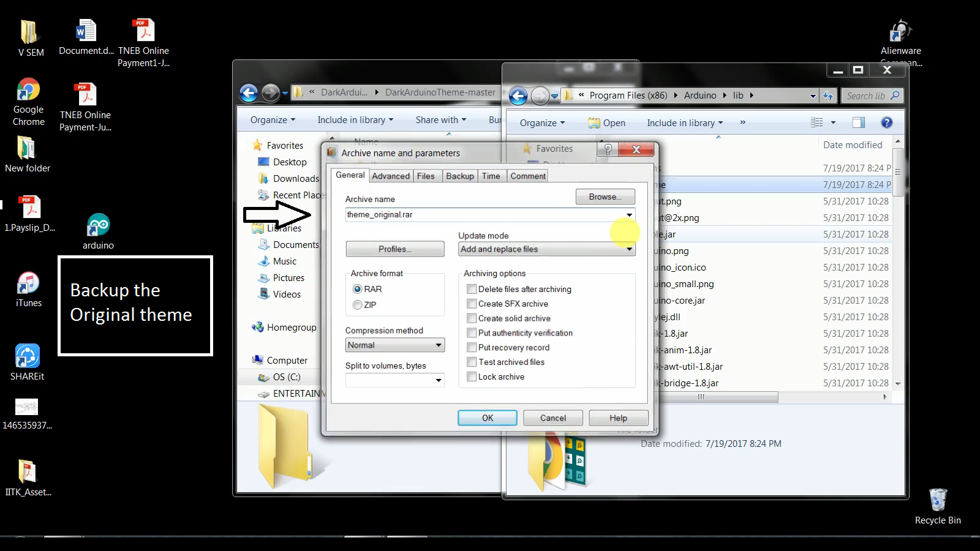Open the Include in library menu
Viewport: 980px width, 551px height.
click(x=684, y=122)
